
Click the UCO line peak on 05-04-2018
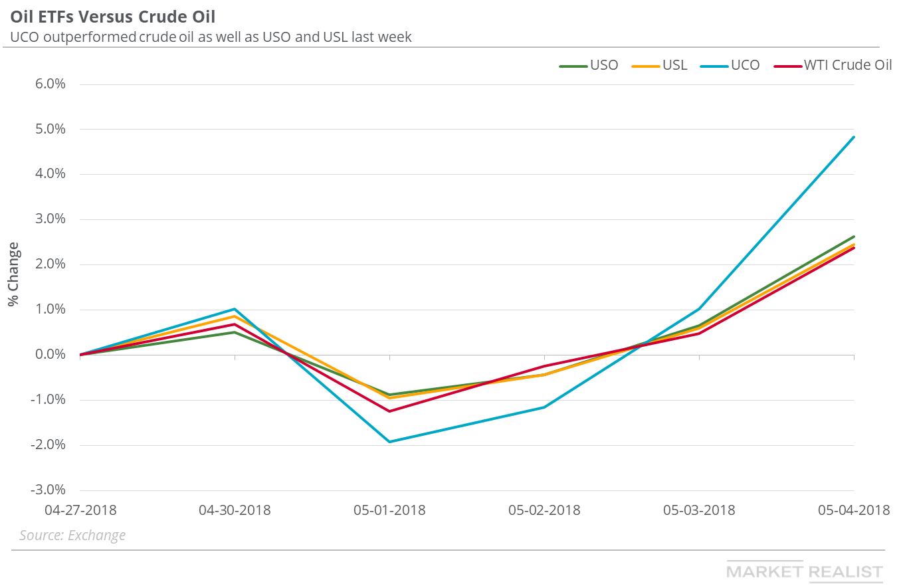853,137
